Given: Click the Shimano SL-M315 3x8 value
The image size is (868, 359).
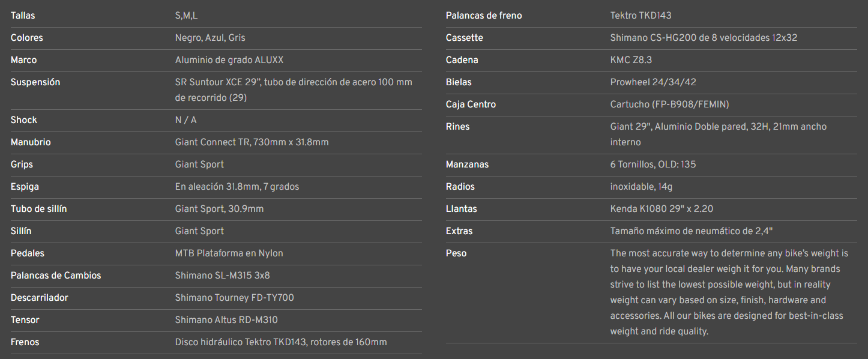Looking at the screenshot, I should click(222, 276).
